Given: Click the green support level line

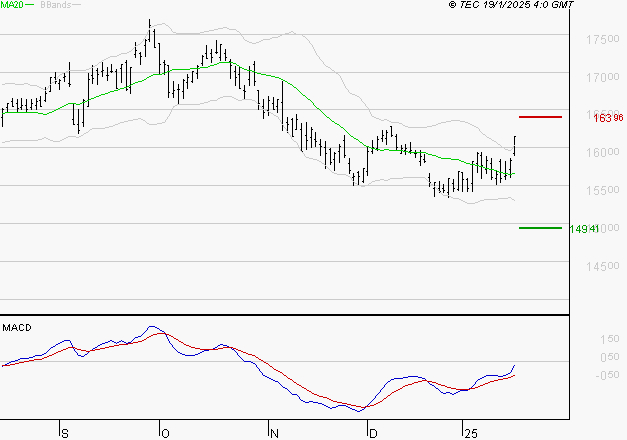Looking at the screenshot, I should tap(540, 228).
